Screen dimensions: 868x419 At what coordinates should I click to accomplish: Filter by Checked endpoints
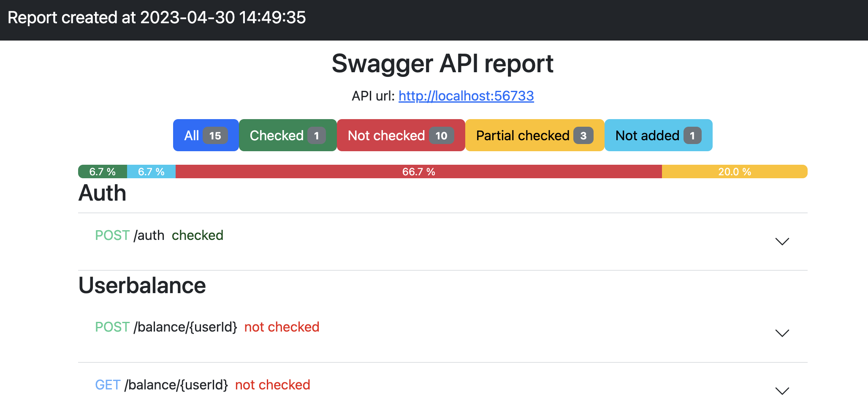point(288,136)
